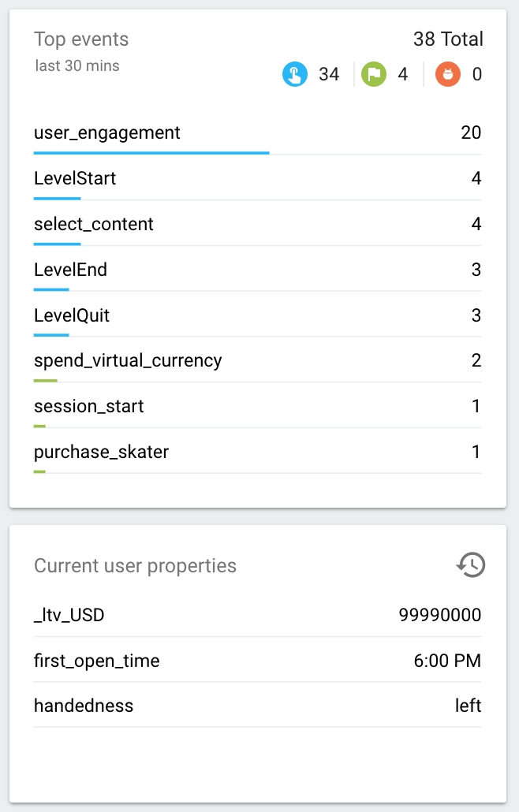The height and width of the screenshot is (812, 519).
Task: Select the green conversions flag icon
Action: click(373, 73)
